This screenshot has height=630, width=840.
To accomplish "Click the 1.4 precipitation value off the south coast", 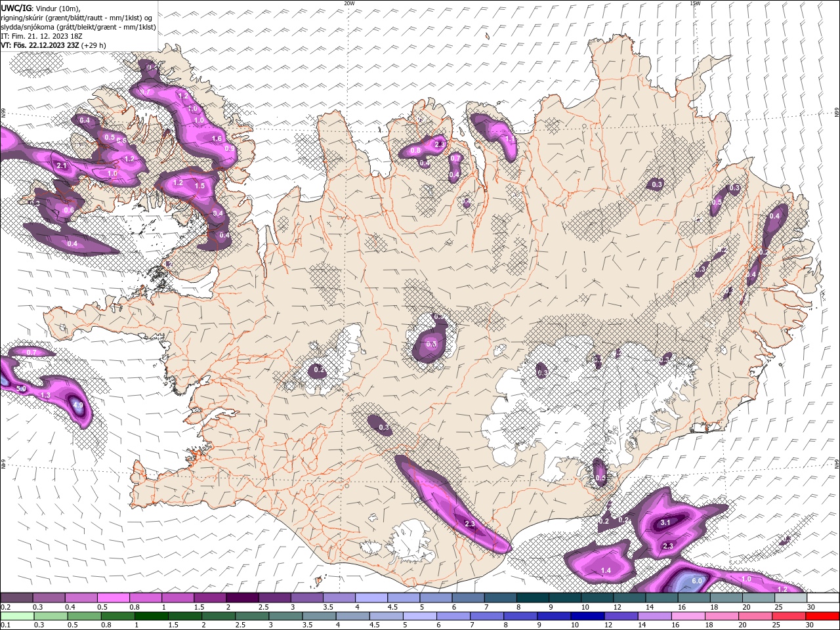I will coord(606,570).
